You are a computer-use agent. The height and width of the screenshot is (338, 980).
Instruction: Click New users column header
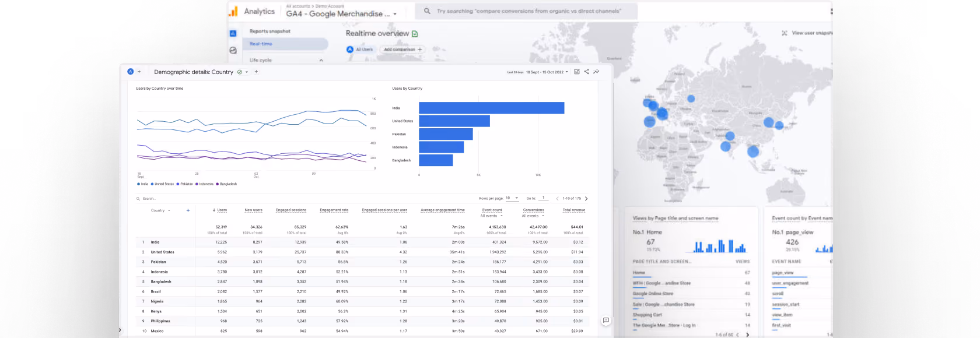coord(253,210)
